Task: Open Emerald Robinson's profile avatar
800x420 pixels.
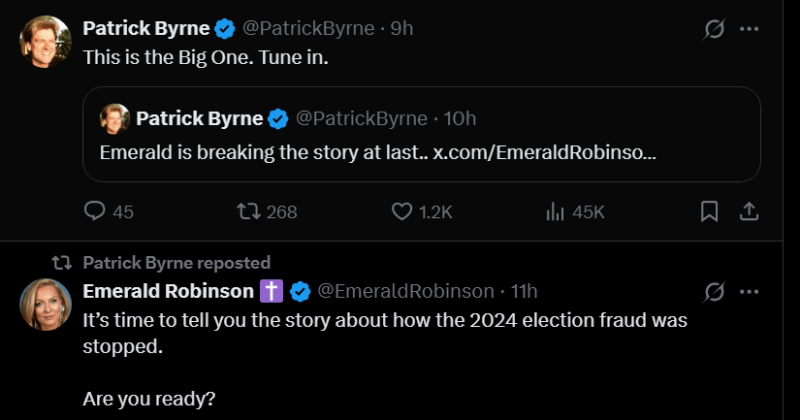Action: (x=45, y=305)
